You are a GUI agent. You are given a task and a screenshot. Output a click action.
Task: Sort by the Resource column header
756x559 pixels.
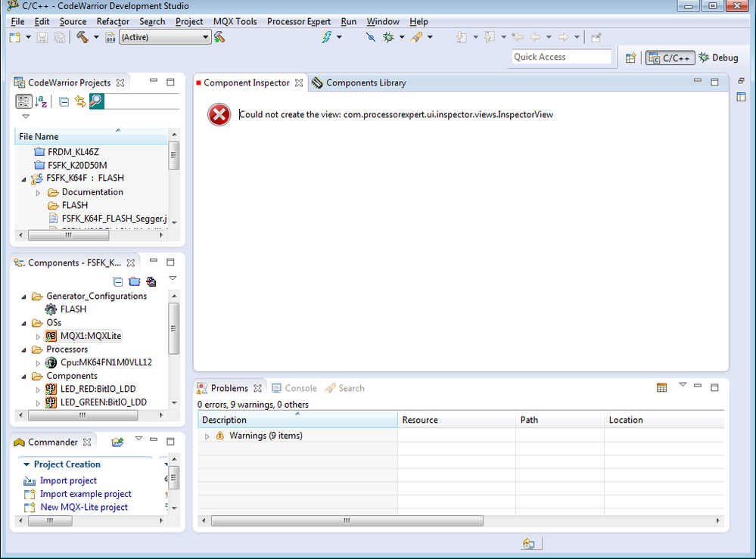pos(456,420)
